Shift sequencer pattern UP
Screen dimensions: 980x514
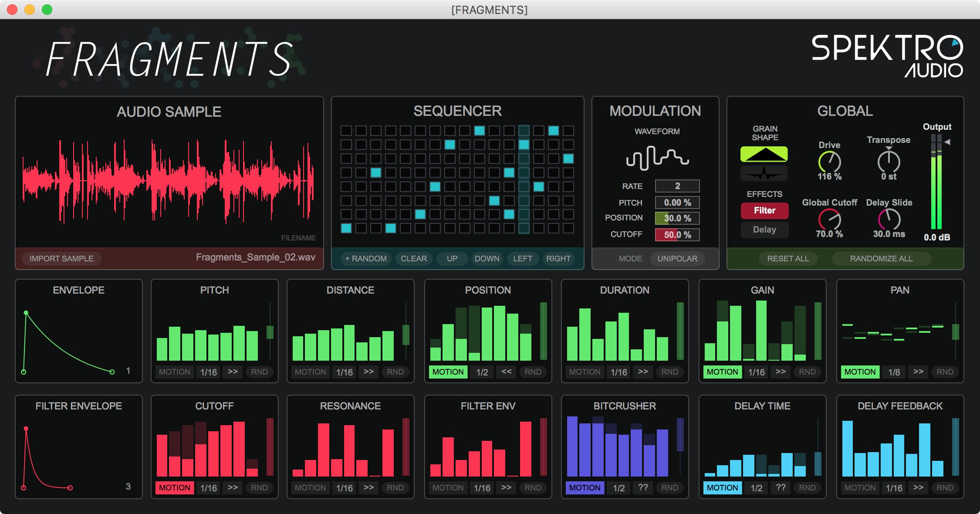[452, 259]
